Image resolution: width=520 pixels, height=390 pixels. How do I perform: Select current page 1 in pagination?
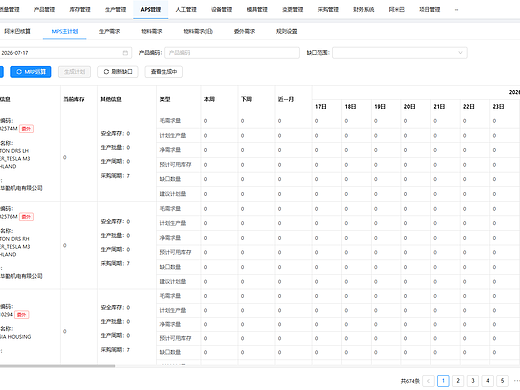coord(443,381)
